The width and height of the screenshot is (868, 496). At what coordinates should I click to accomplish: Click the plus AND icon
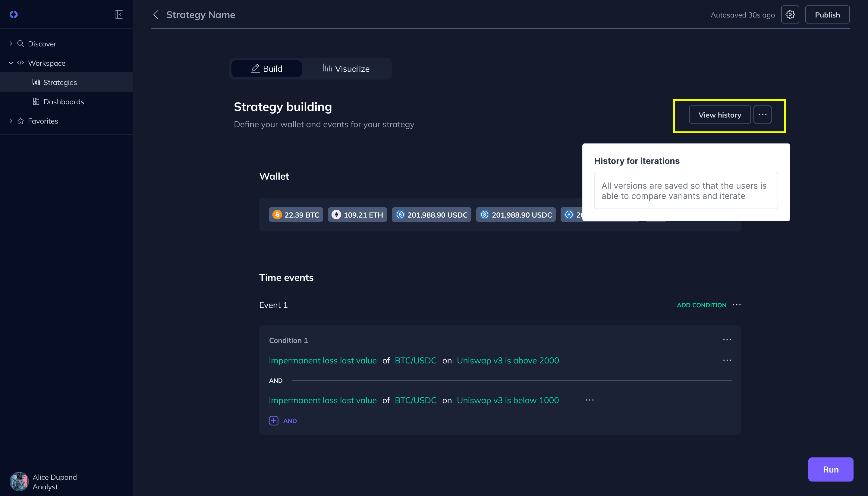(x=274, y=421)
